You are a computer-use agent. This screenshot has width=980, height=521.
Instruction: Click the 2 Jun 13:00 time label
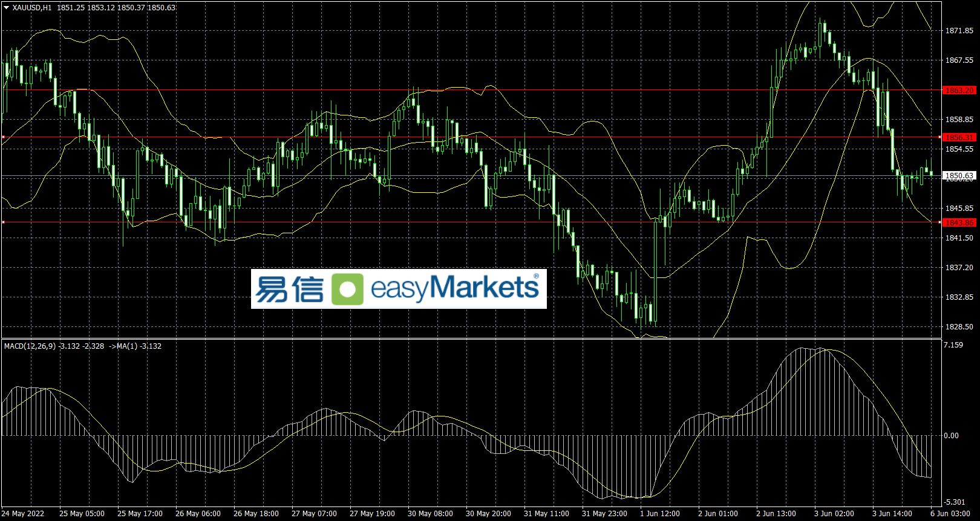click(x=776, y=514)
